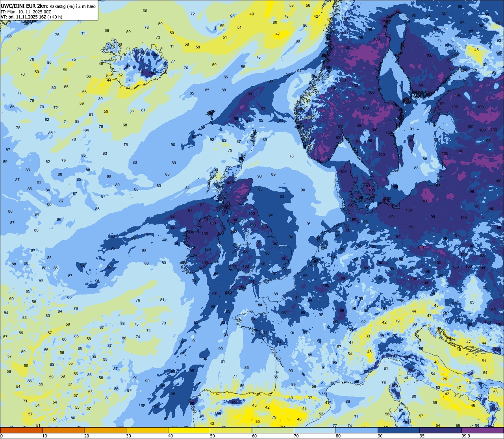Pick the legend scale label 90

pos(380,436)
